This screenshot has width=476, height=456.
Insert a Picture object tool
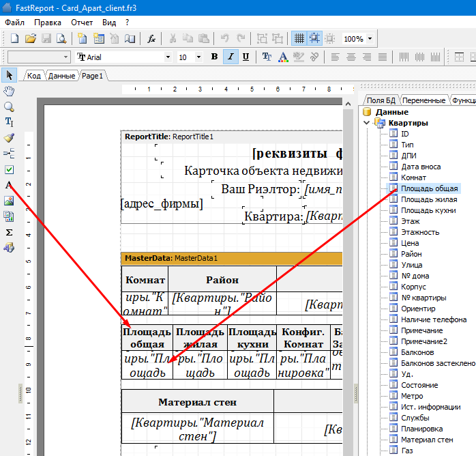point(9,201)
